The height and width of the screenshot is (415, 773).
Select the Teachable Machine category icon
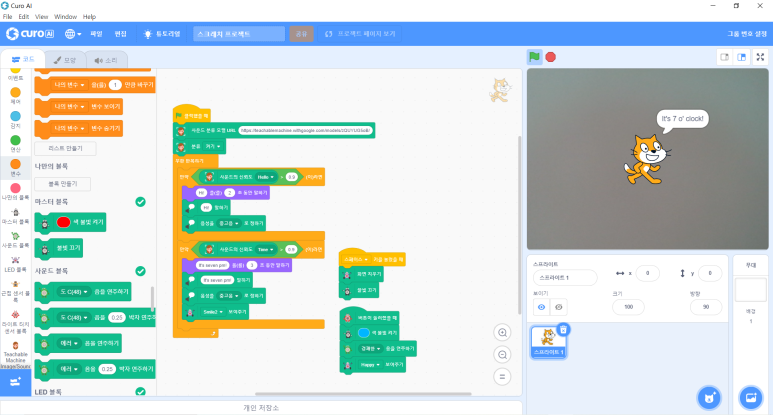click(16, 354)
